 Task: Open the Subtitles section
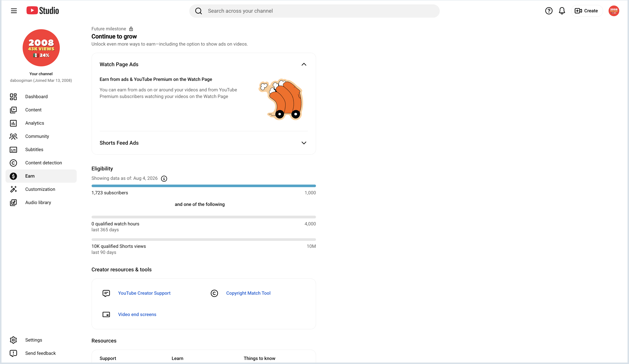pos(41,149)
